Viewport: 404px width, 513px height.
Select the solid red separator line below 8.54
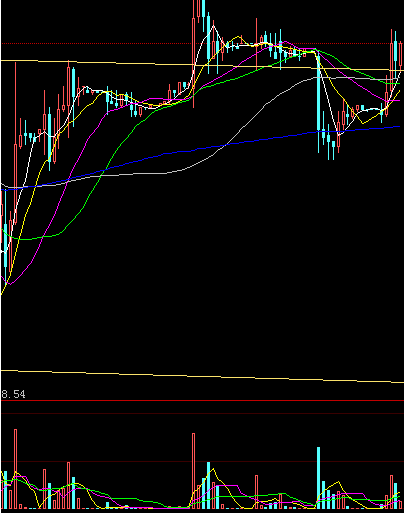[x=202, y=400]
